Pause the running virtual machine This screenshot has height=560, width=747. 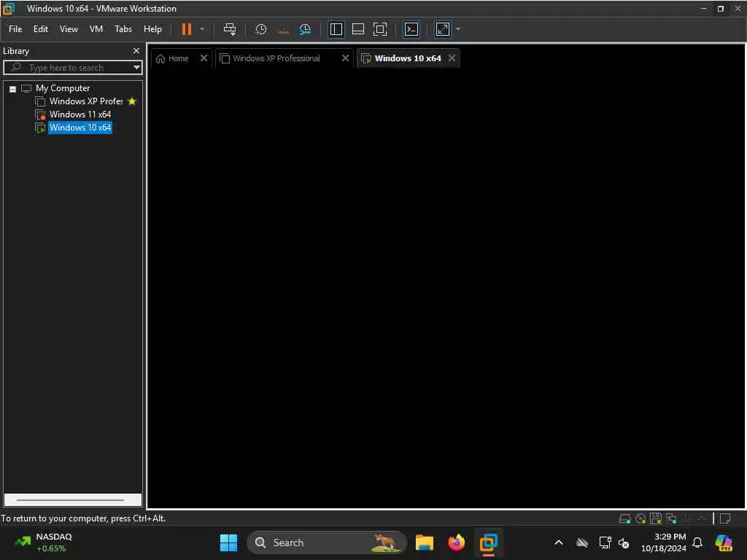[186, 29]
